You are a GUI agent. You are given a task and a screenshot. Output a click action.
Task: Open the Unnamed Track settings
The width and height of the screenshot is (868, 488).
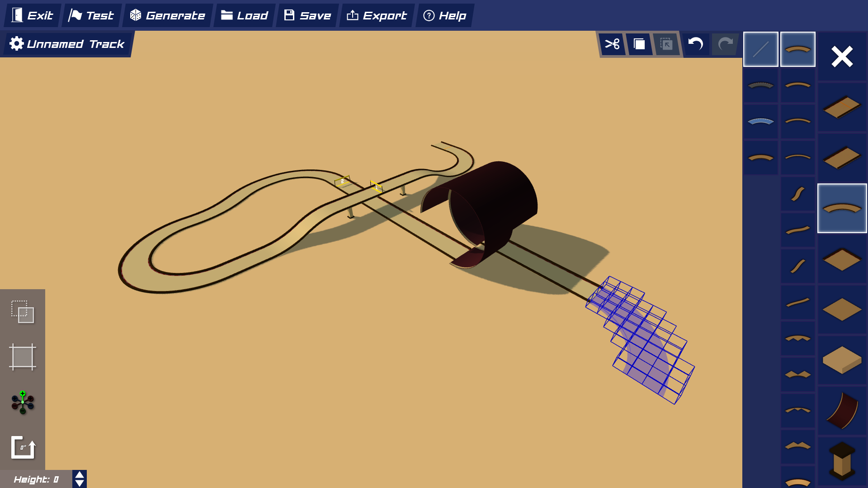point(67,44)
